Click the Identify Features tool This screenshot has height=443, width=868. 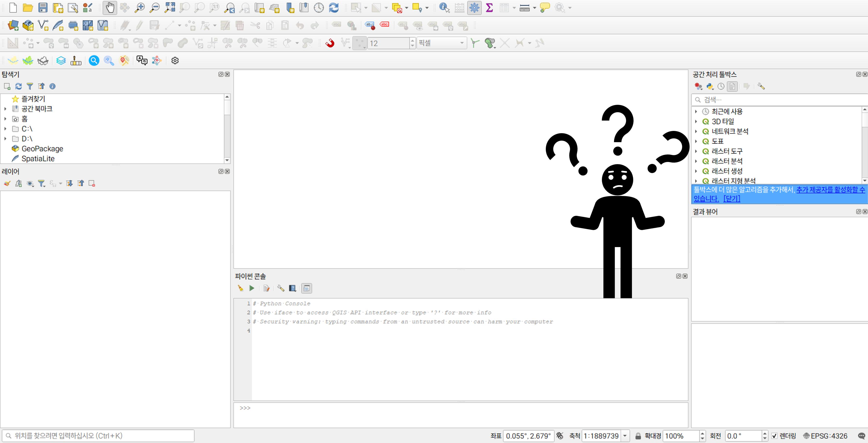pyautogui.click(x=444, y=8)
